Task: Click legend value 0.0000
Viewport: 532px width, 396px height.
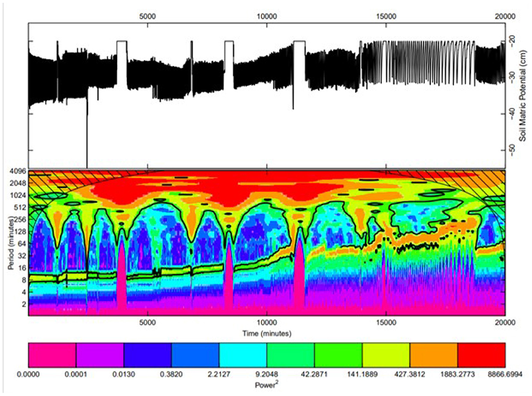Action: pyautogui.click(x=28, y=375)
